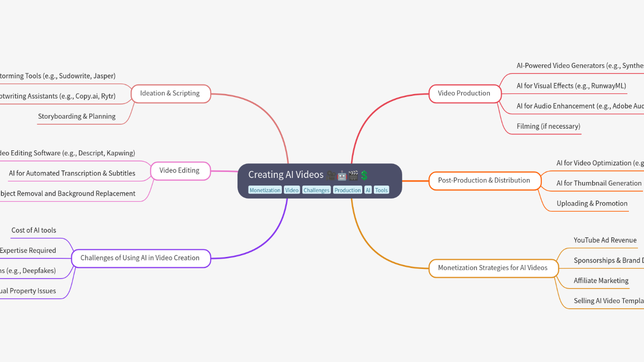
Task: Select Object Removal and Background Replacement item
Action: [x=67, y=194]
